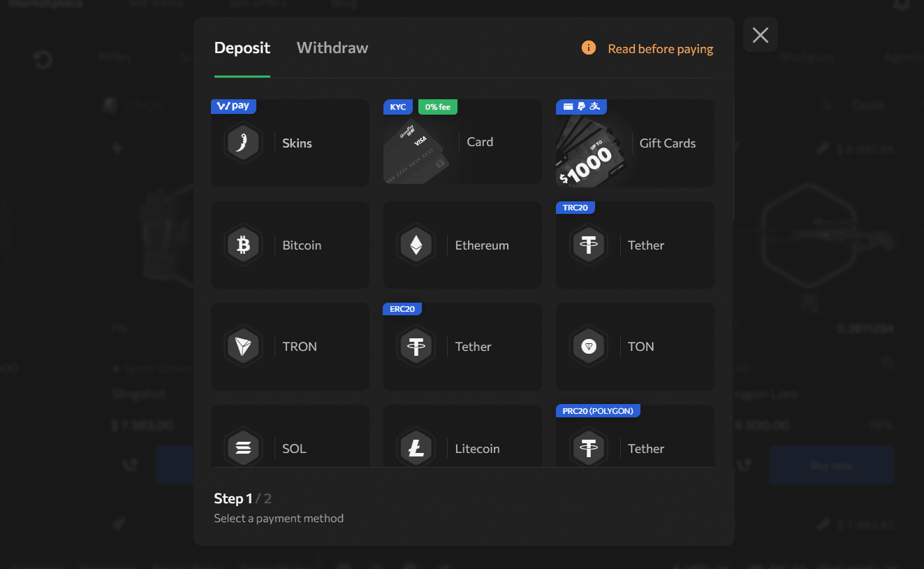Image resolution: width=924 pixels, height=569 pixels.
Task: Click the orange info icon
Action: coord(589,48)
